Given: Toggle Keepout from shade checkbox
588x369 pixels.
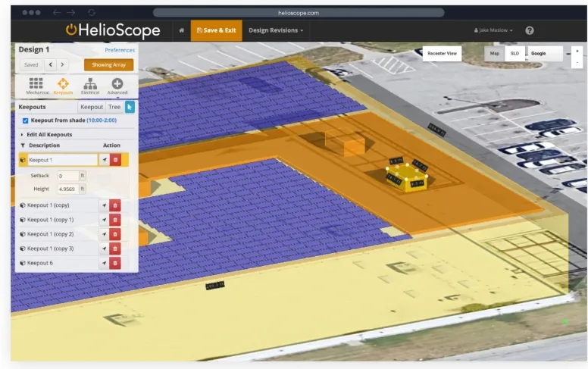Looking at the screenshot, I should 26,120.
